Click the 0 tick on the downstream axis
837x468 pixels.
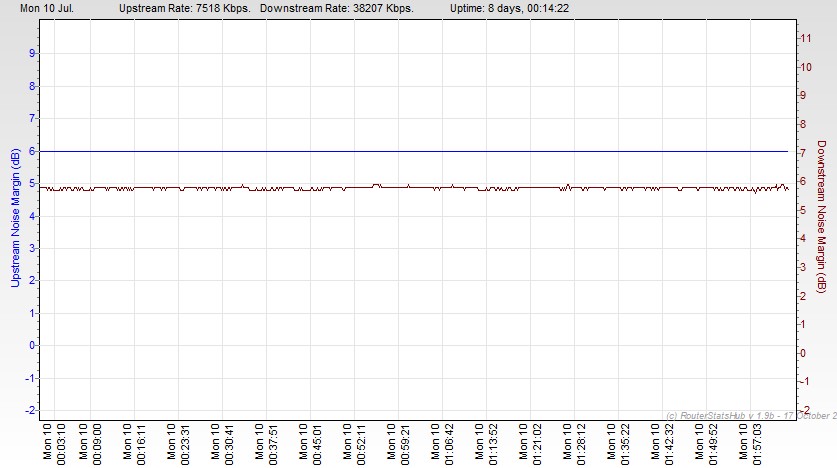801,353
